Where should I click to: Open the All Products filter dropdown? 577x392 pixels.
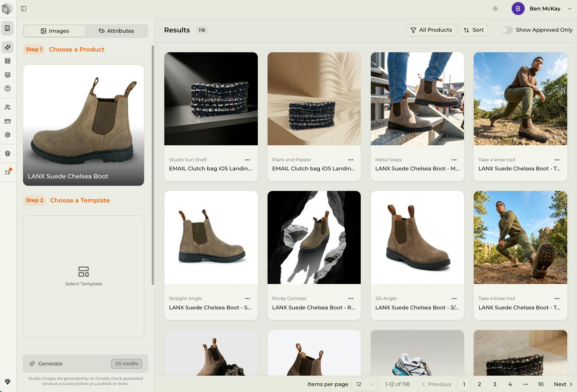coord(431,30)
